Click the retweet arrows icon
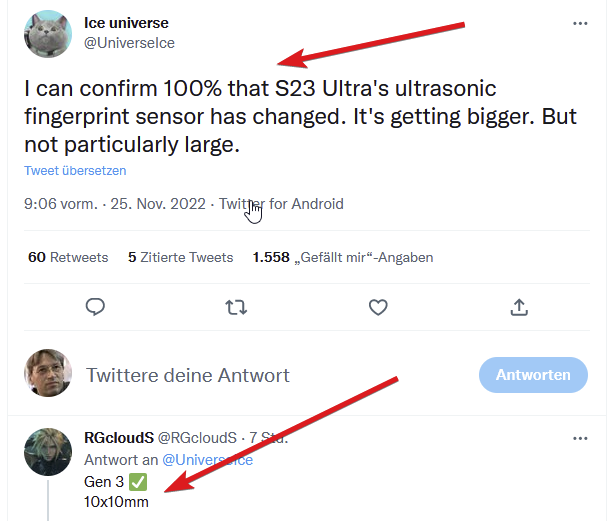 237,307
